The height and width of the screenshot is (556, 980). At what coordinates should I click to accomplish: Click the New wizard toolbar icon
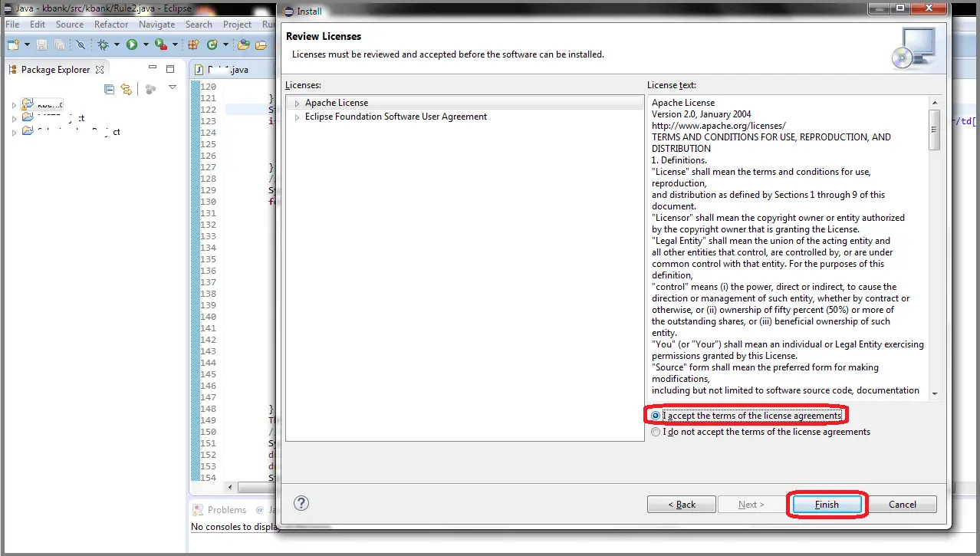(14, 45)
